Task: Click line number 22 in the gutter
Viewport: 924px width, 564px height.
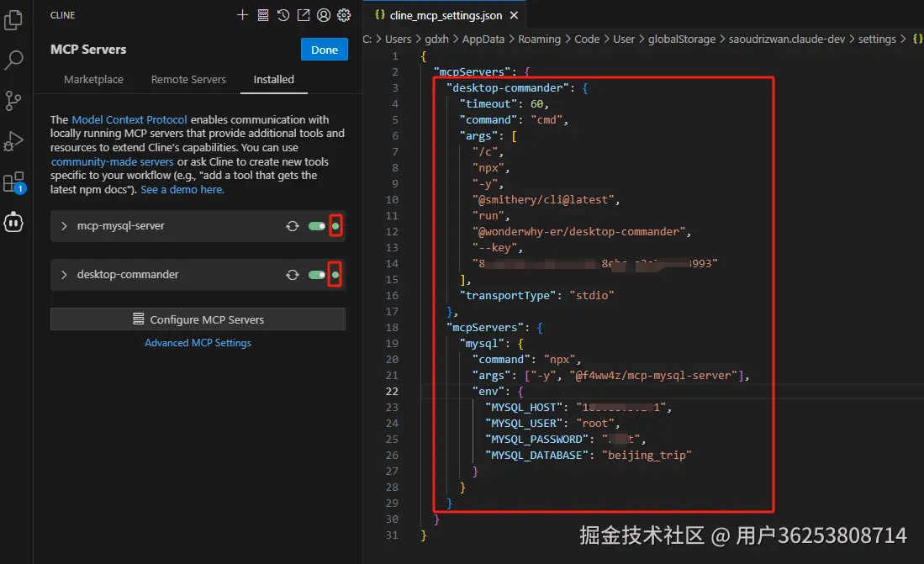Action: 392,392
